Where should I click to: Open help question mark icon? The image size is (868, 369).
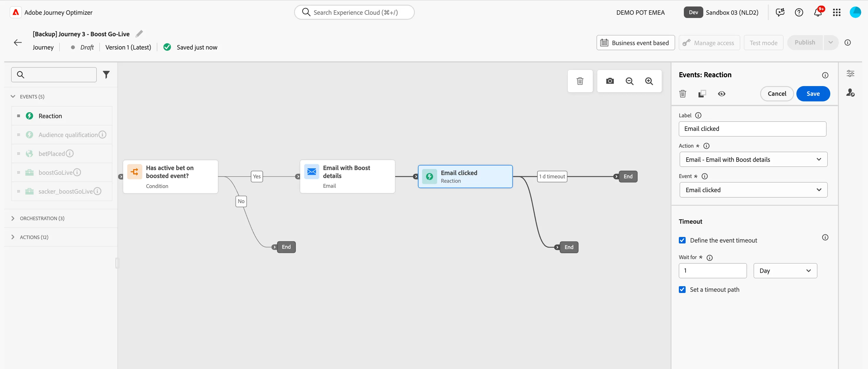pyautogui.click(x=799, y=12)
